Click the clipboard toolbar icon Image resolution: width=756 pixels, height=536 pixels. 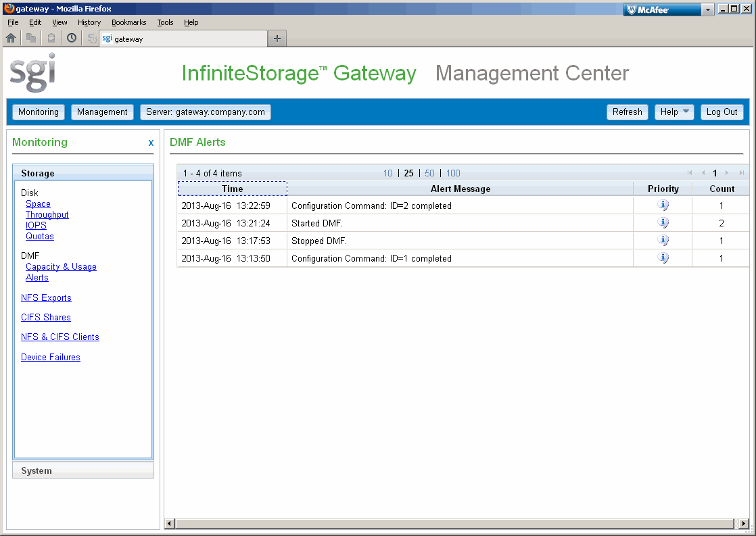(x=51, y=38)
